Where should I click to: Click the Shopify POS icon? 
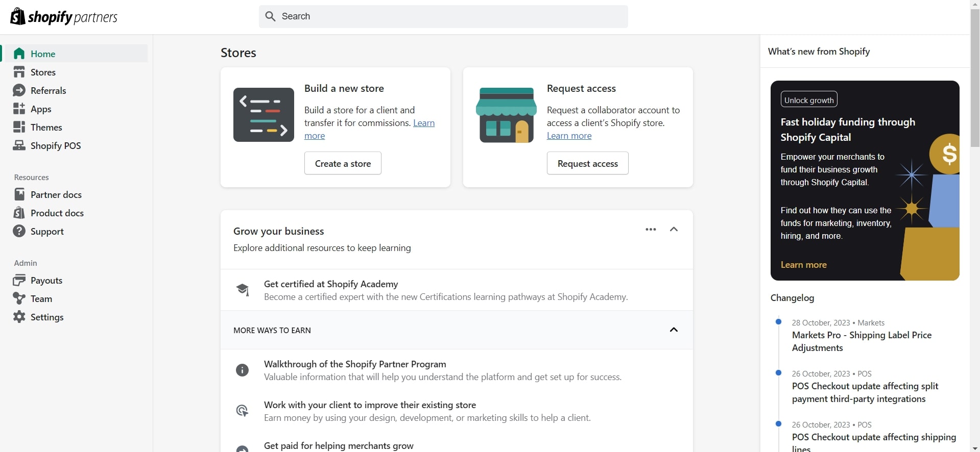point(19,145)
